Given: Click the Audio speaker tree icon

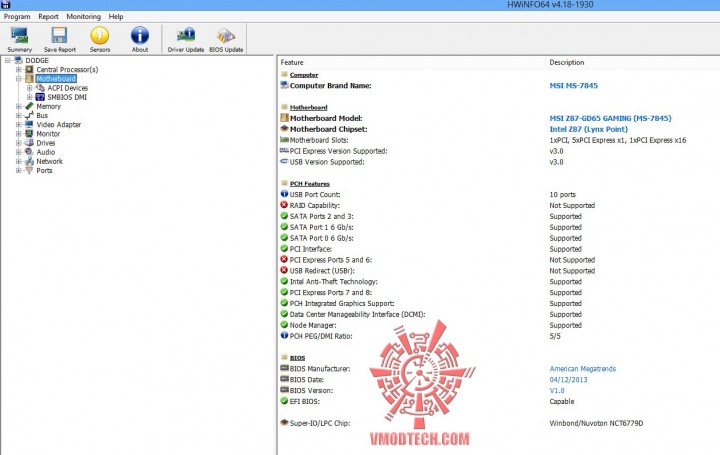Looking at the screenshot, I should pos(29,152).
